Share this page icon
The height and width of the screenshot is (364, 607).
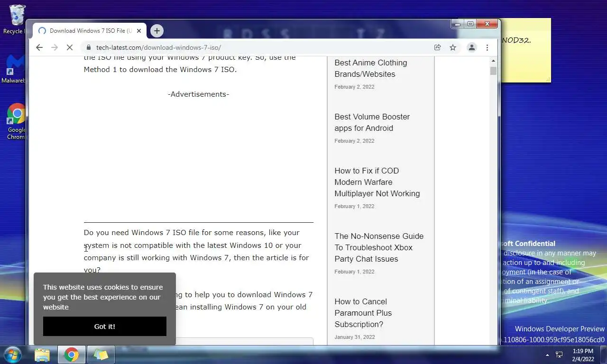point(438,47)
